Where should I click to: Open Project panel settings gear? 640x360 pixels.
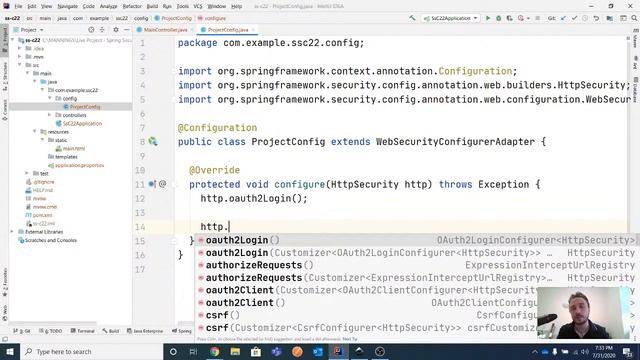click(116, 30)
